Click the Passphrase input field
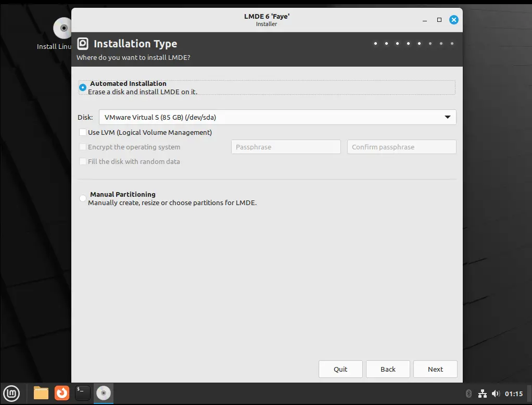The height and width of the screenshot is (405, 532). 286,147
